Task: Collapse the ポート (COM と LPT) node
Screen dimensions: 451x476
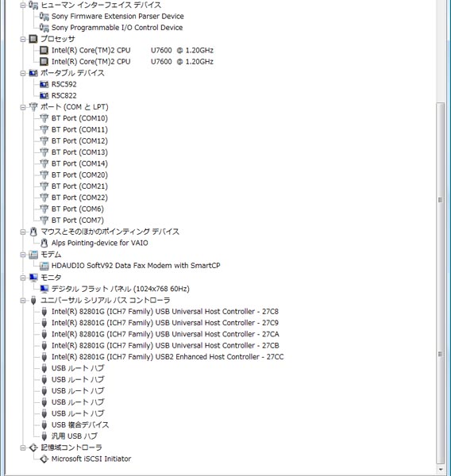Action: click(x=23, y=107)
